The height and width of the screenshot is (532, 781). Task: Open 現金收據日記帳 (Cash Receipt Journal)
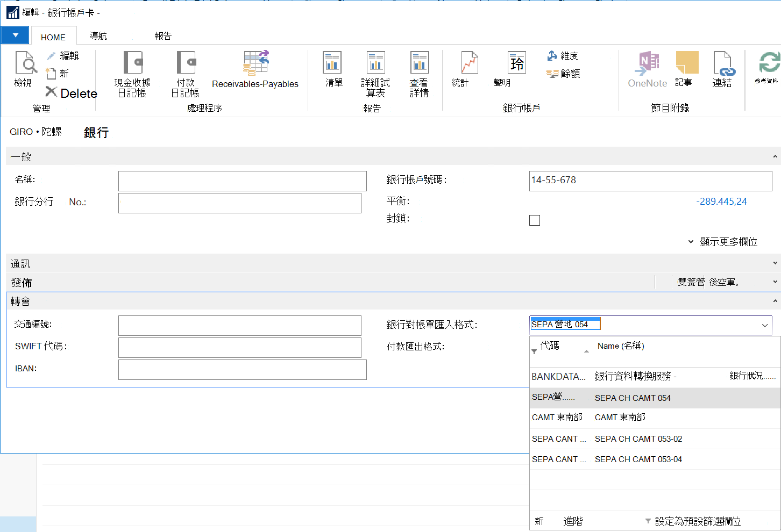(x=132, y=74)
